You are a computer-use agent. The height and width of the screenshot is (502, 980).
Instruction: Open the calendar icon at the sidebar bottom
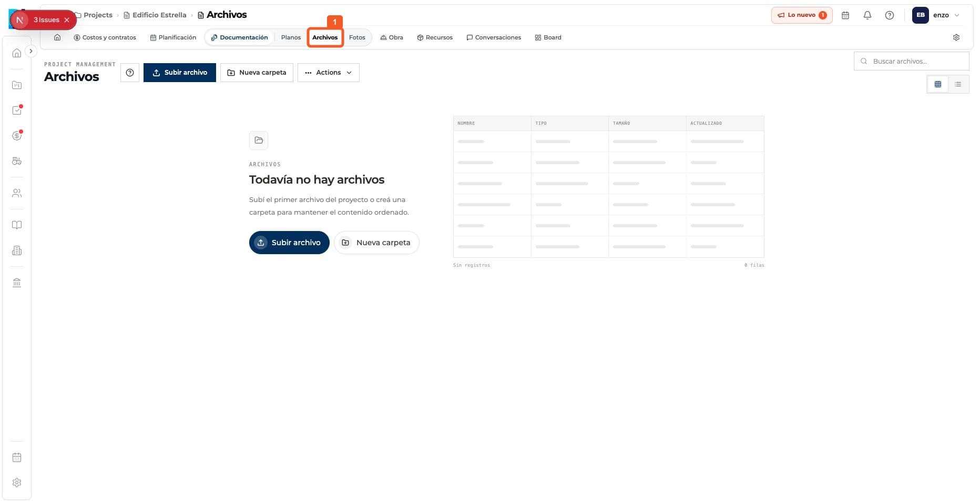(17, 457)
